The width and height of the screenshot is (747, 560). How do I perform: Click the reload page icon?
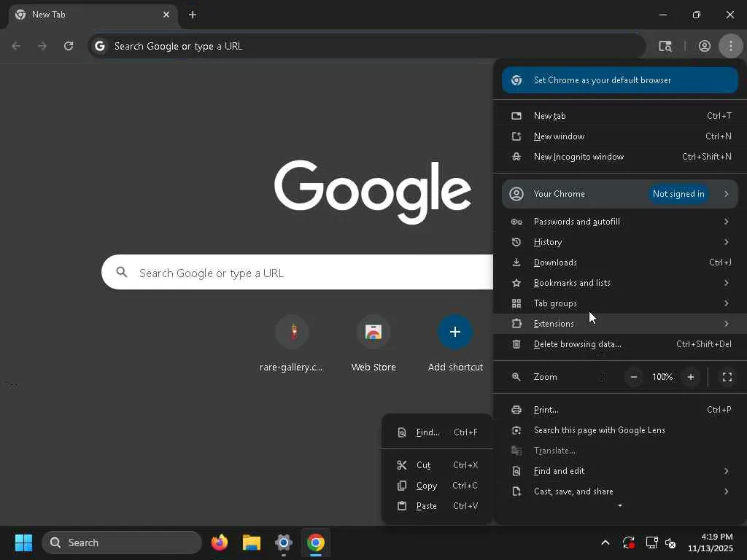[x=69, y=46]
